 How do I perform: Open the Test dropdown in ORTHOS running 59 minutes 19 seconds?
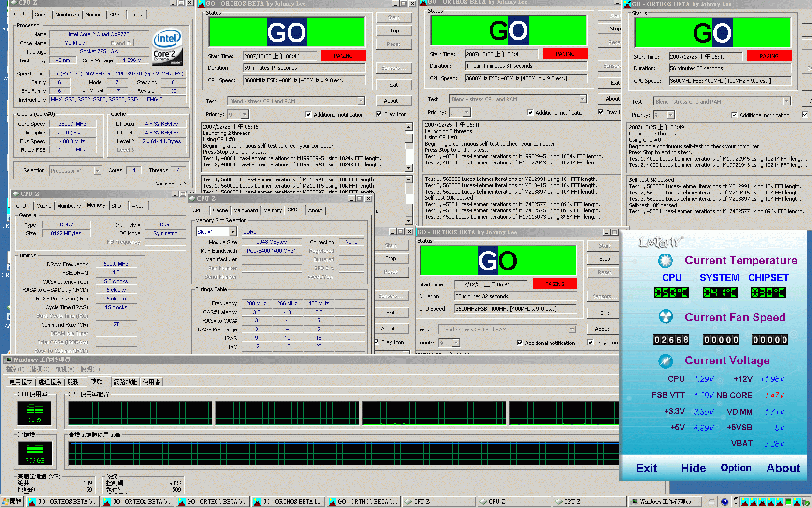(361, 101)
